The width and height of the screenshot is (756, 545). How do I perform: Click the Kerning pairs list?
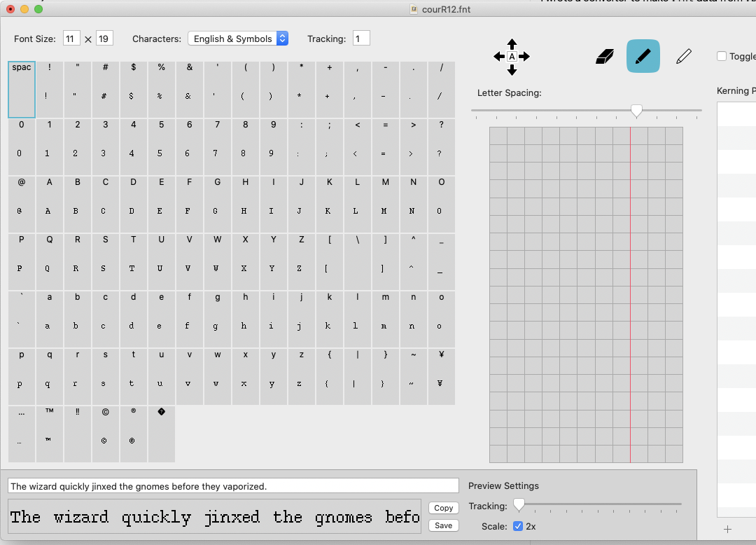point(736,309)
